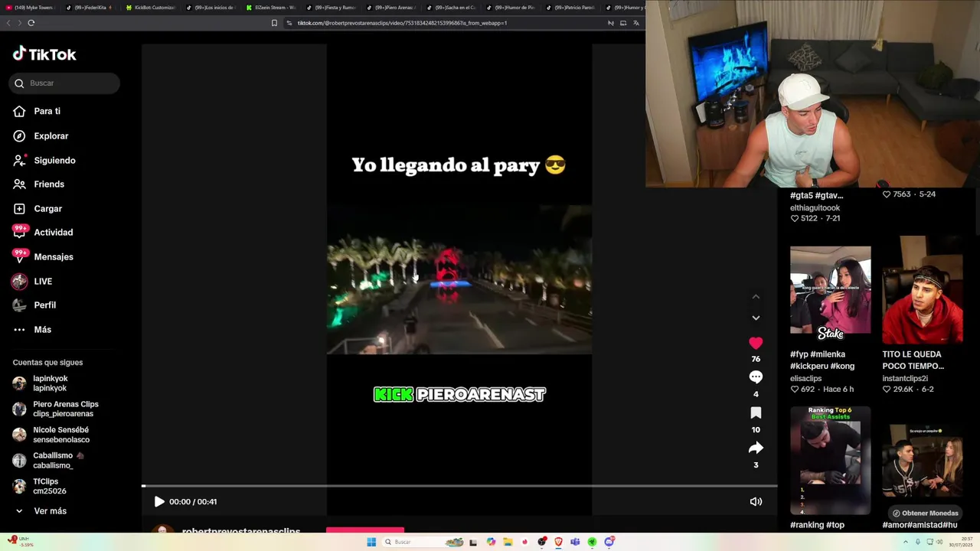Open Ranking Top 6 Best Assists thumbnail
This screenshot has width=980, height=551.
[830, 461]
